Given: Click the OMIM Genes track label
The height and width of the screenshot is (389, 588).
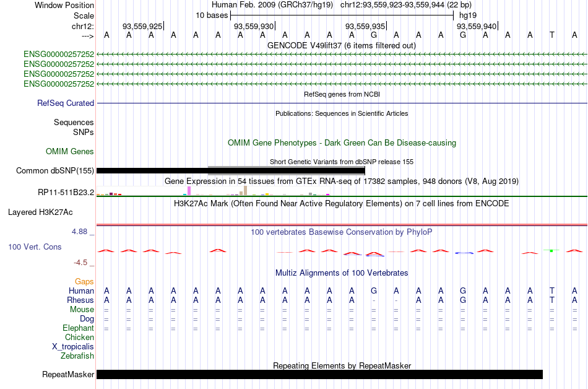Looking at the screenshot, I should (69, 151).
